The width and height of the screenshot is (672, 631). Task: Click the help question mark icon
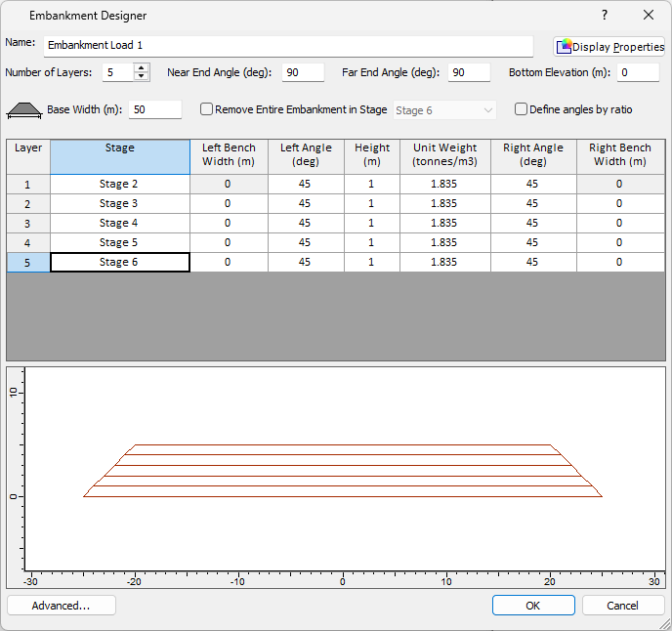coord(605,15)
